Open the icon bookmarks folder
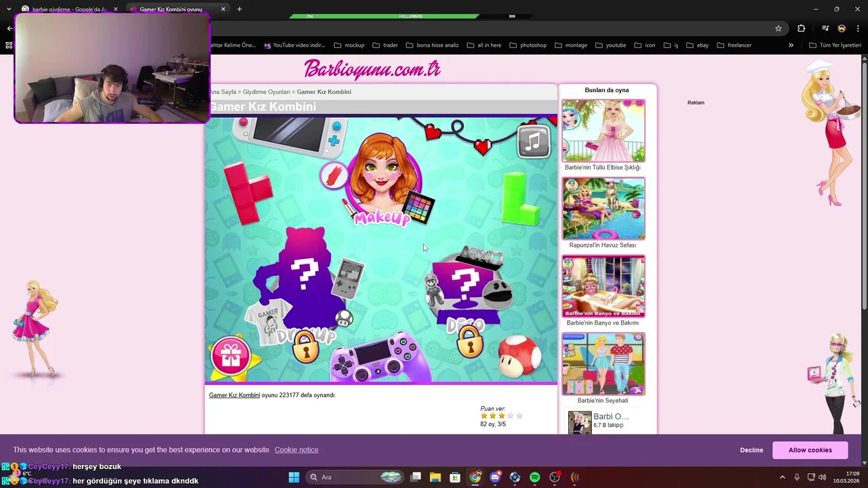 644,45
